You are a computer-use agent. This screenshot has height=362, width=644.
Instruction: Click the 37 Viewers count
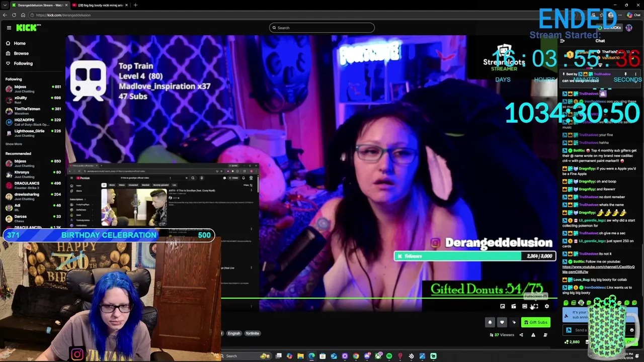503,335
